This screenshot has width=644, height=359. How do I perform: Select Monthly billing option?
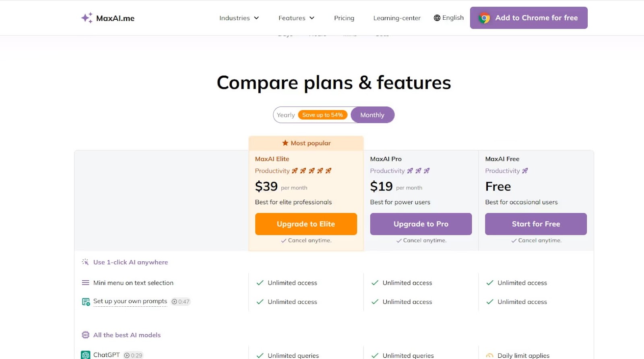[372, 115]
